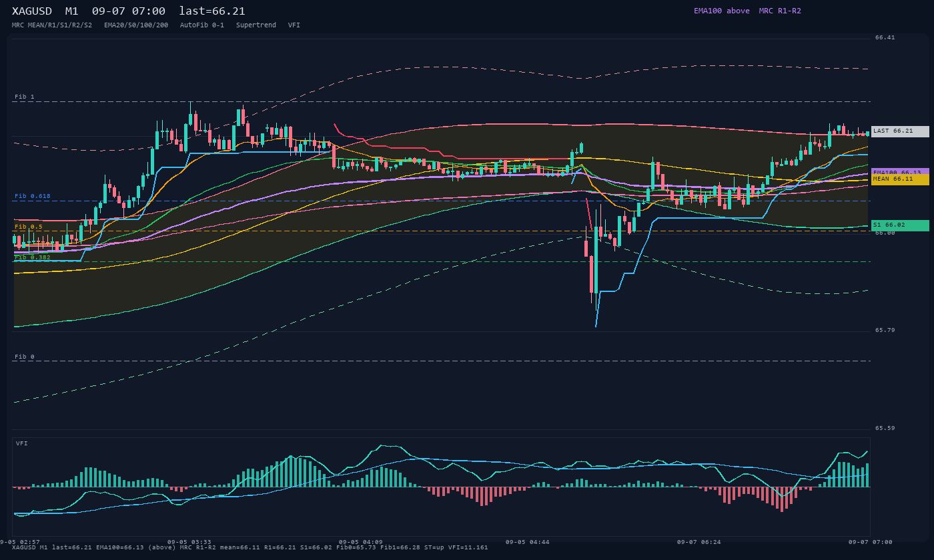Click the EMA100 above status text

(722, 11)
